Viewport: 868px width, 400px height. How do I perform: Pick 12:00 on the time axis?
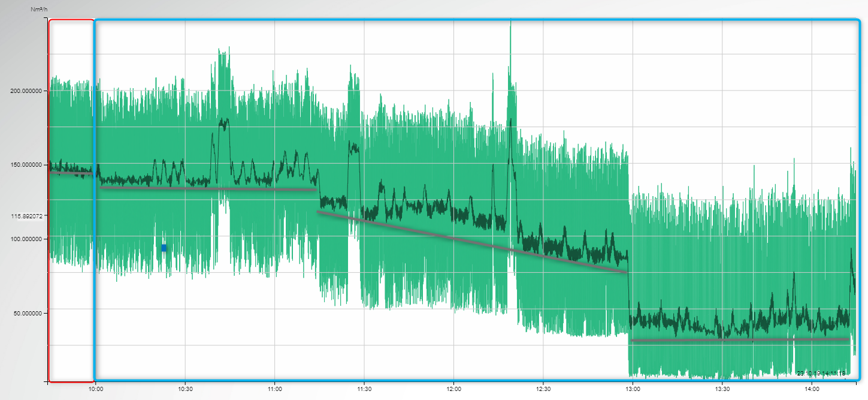[x=453, y=389]
